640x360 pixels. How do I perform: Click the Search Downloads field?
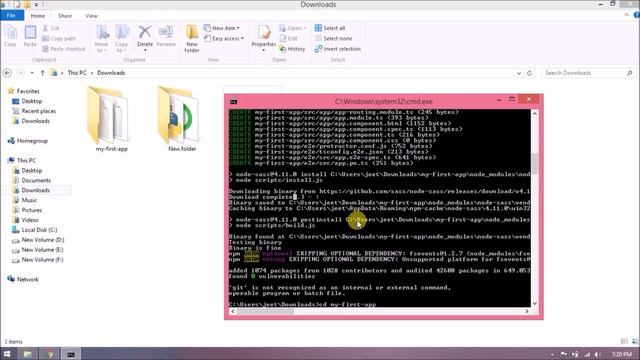click(x=587, y=73)
